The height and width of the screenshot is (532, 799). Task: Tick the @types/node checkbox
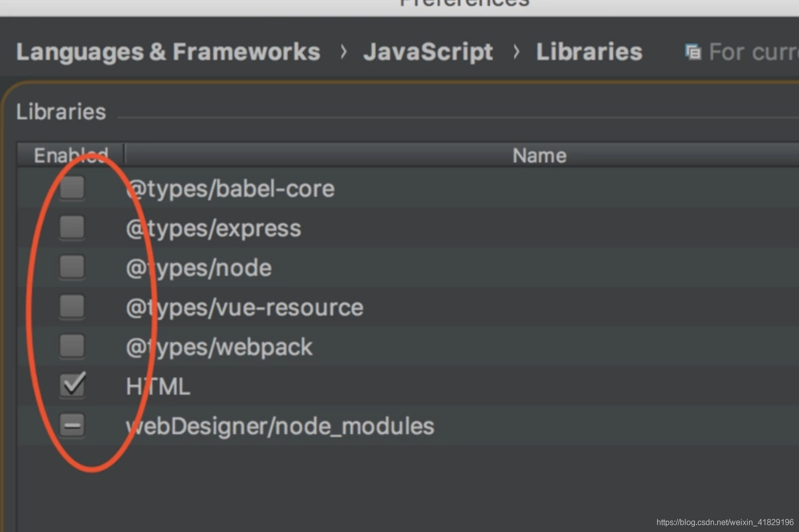tap(72, 267)
